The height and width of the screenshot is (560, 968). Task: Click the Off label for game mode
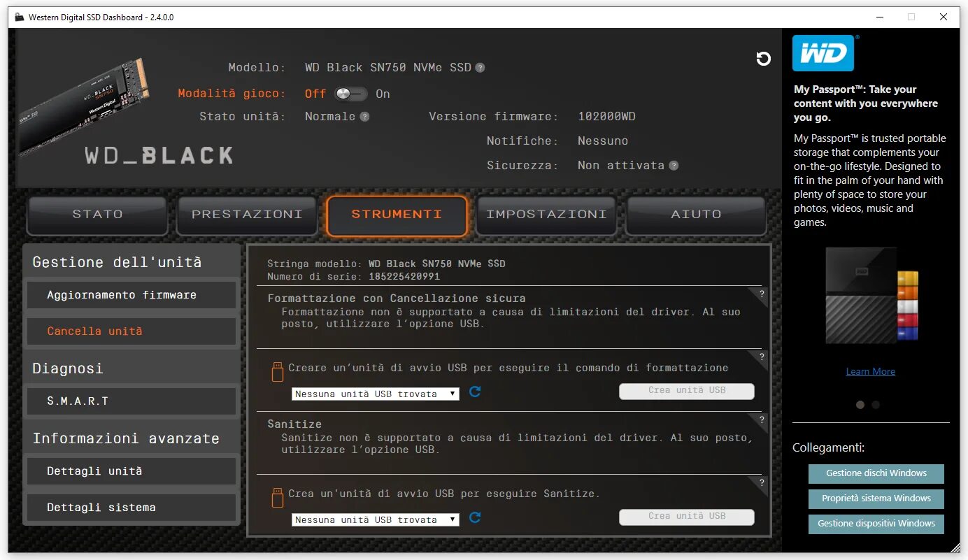coord(315,94)
